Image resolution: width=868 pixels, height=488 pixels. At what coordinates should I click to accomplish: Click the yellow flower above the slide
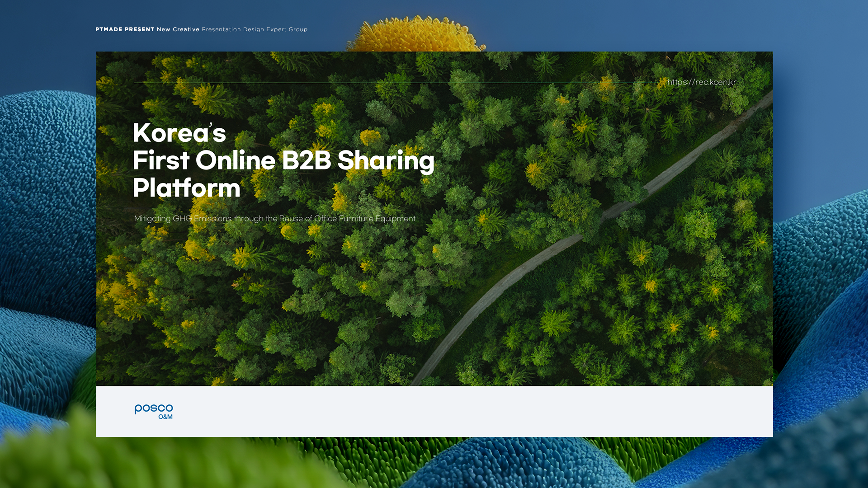(416, 35)
